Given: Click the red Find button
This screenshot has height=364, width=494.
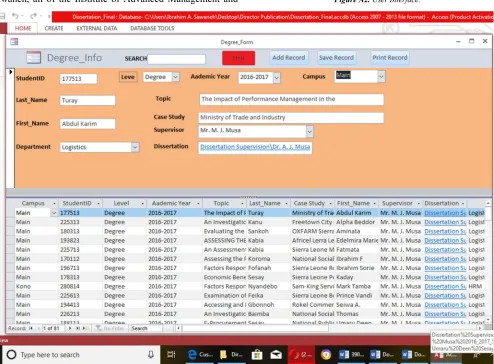Looking at the screenshot, I should point(238,58).
